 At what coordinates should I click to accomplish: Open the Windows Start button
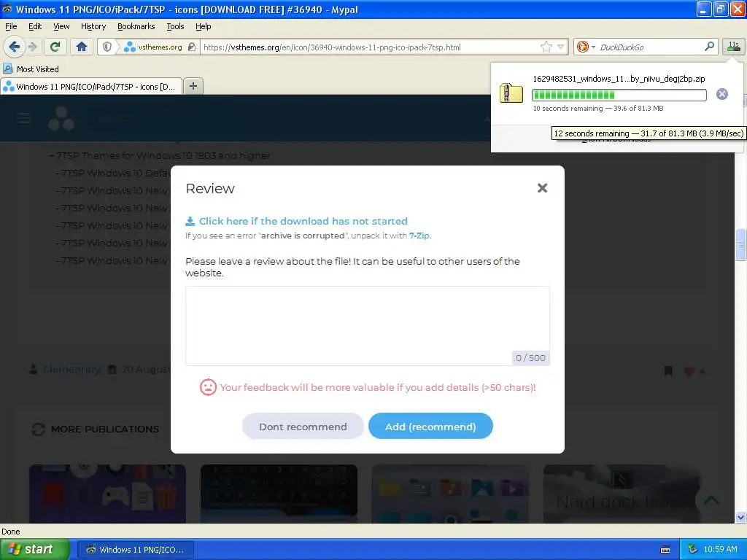34,550
